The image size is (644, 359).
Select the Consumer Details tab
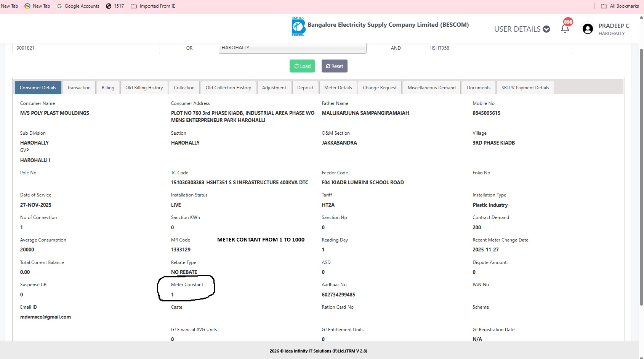38,88
